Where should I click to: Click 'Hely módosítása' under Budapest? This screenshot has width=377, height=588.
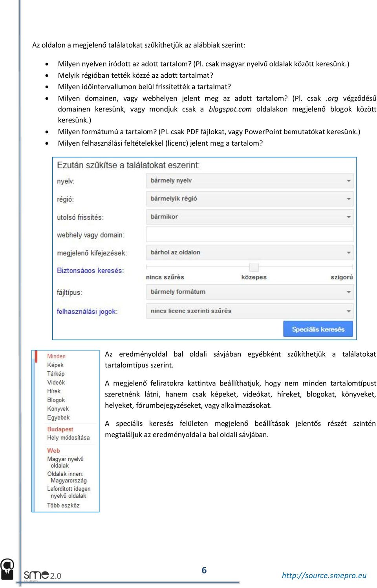(x=68, y=438)
